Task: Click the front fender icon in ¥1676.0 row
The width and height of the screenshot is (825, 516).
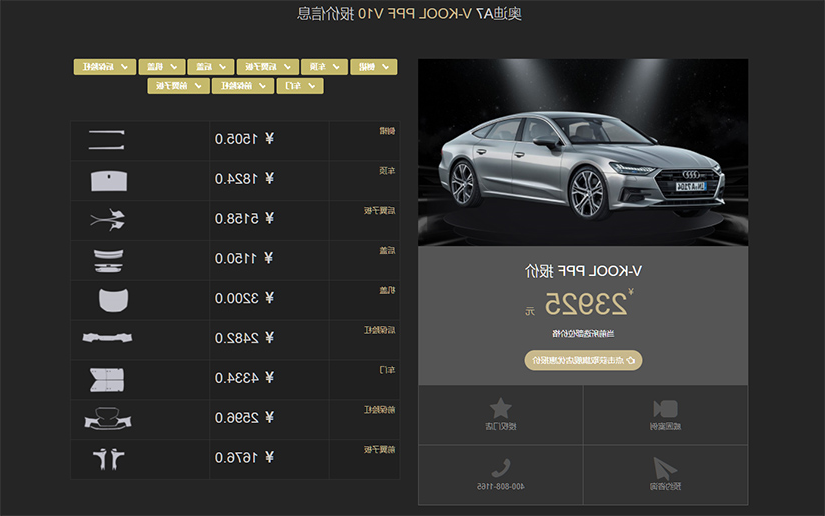Action: [x=108, y=459]
